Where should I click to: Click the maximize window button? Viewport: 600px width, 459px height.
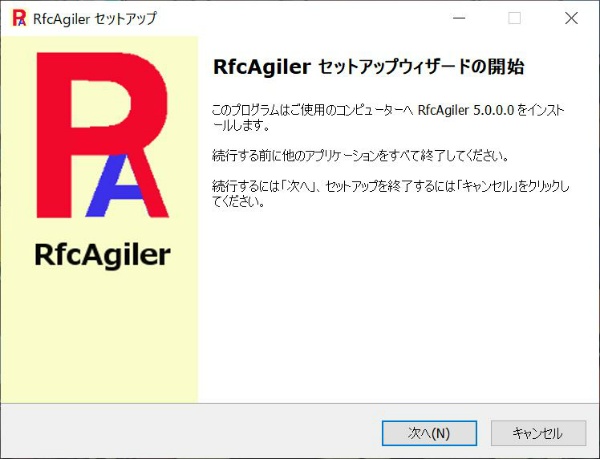coord(514,18)
